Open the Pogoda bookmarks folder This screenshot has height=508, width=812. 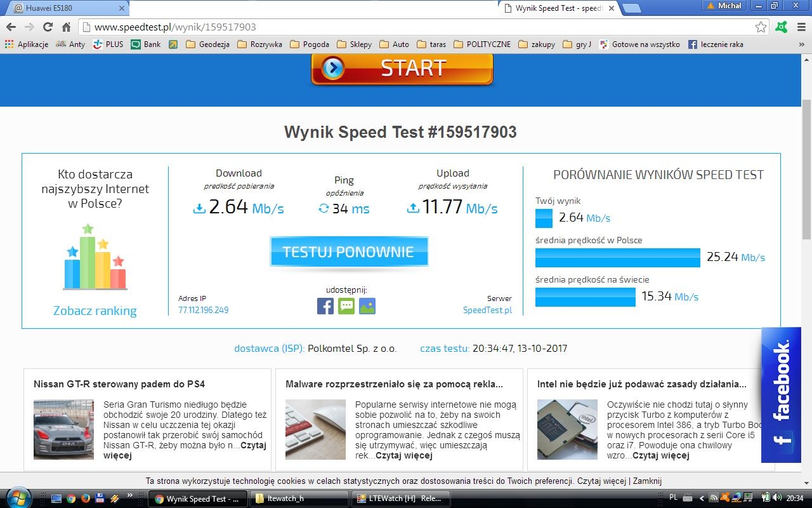(310, 44)
